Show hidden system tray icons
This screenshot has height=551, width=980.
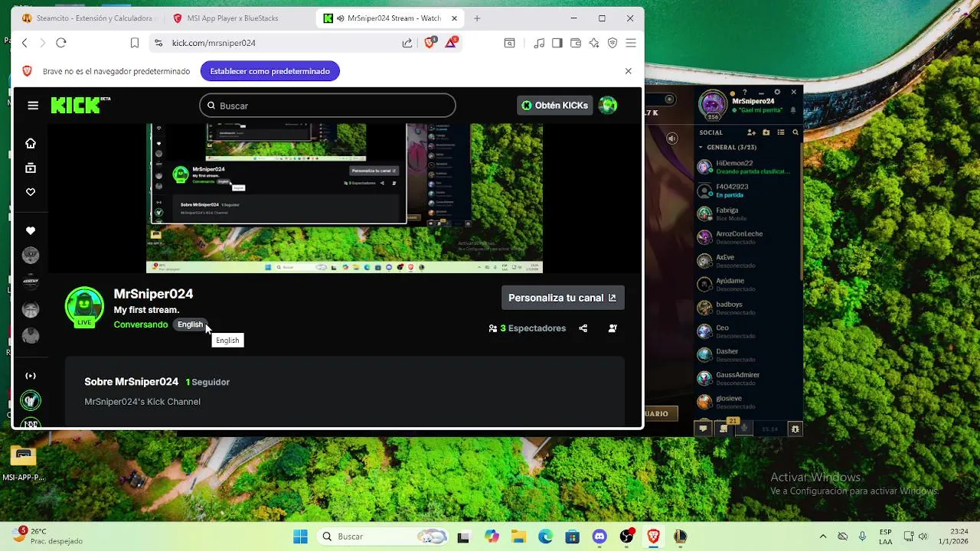[x=823, y=536]
